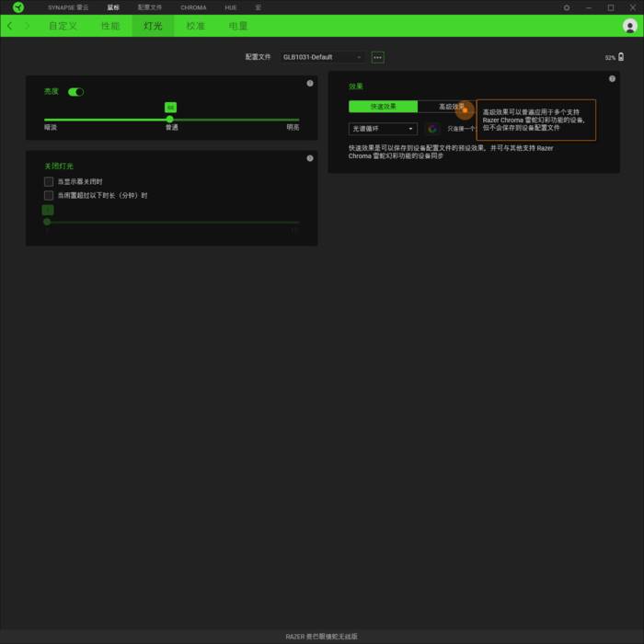
Task: Go back with the left arrow
Action: [x=10, y=26]
